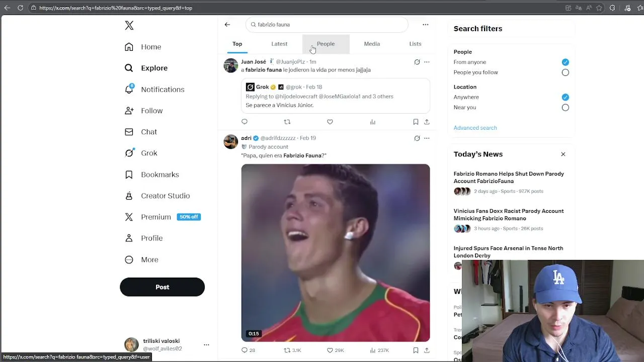The width and height of the screenshot is (644, 362).
Task: Open Injured Spurs Face Arsenal news
Action: tap(508, 252)
